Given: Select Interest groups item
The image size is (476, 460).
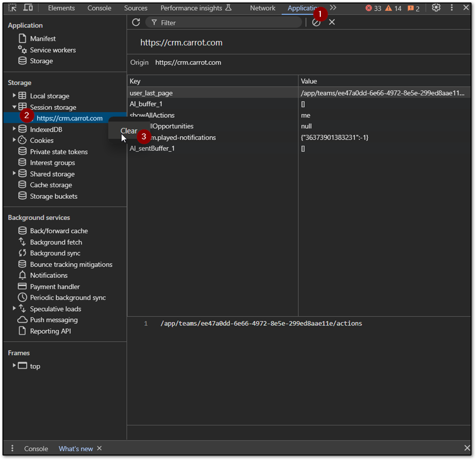Looking at the screenshot, I should click(x=53, y=163).
